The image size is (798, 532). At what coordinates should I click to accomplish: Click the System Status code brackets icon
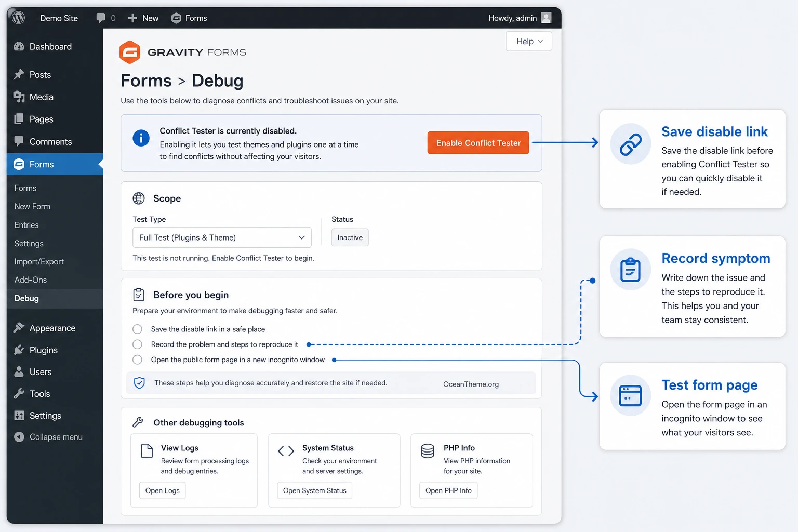point(286,451)
